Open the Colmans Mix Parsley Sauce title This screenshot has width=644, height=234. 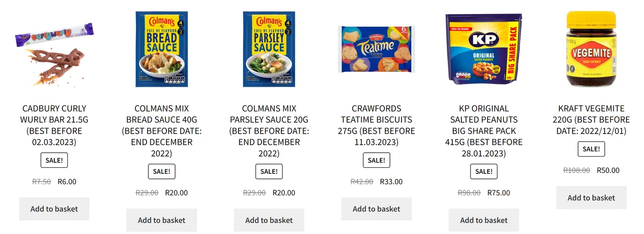[x=269, y=131]
